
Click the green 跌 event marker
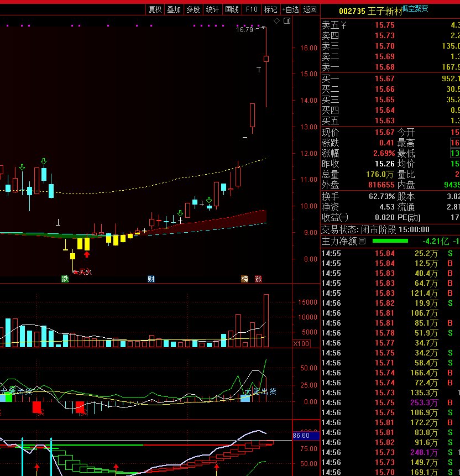[65, 279]
